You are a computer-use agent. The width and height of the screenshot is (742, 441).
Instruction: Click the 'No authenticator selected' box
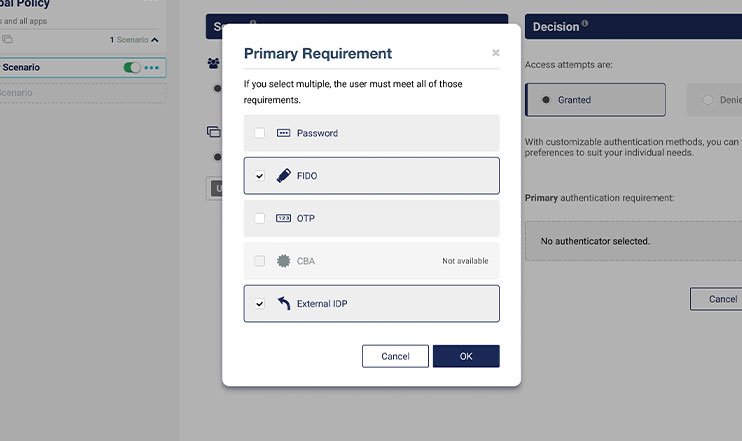[633, 241]
